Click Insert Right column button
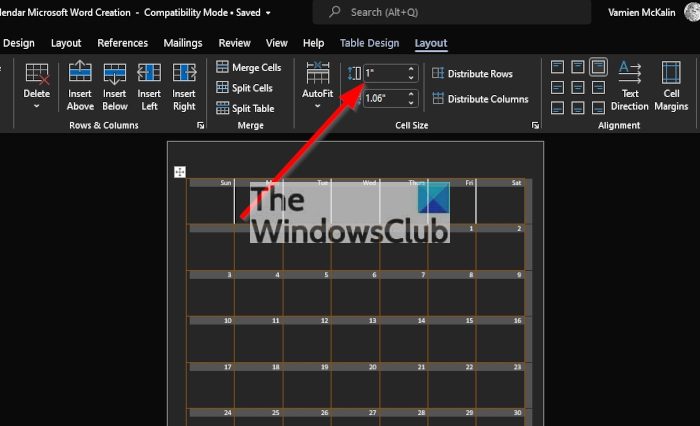The width and height of the screenshot is (700, 426). point(184,86)
